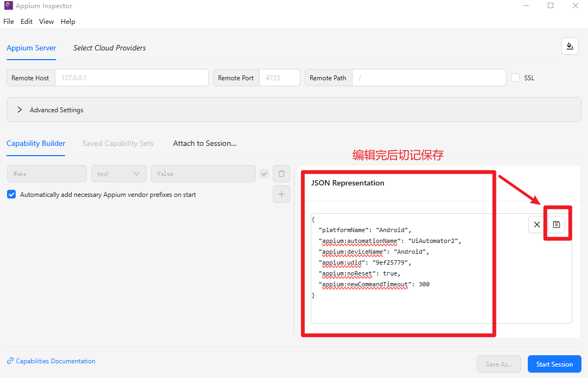Toggle automatic Appium vendor prefixes checkbox
Screen dimensions: 588x378
point(11,194)
